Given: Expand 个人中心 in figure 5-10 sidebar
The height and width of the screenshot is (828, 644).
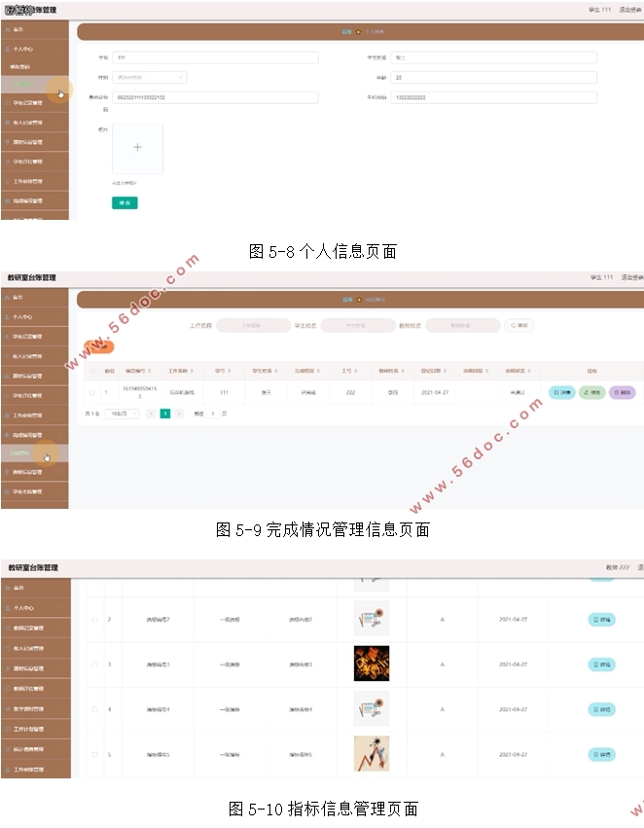Looking at the screenshot, I should [35, 608].
